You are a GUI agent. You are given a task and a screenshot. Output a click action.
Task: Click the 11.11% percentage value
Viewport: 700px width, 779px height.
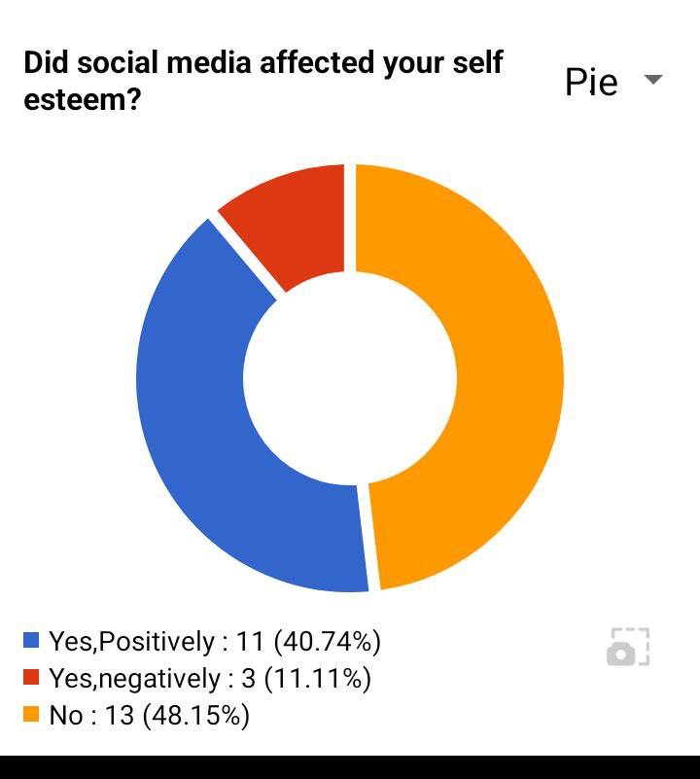[x=318, y=678]
